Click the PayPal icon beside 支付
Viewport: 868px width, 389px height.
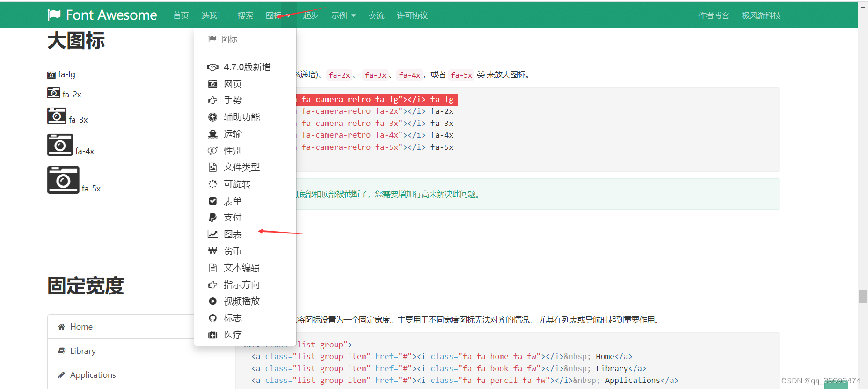click(x=212, y=218)
